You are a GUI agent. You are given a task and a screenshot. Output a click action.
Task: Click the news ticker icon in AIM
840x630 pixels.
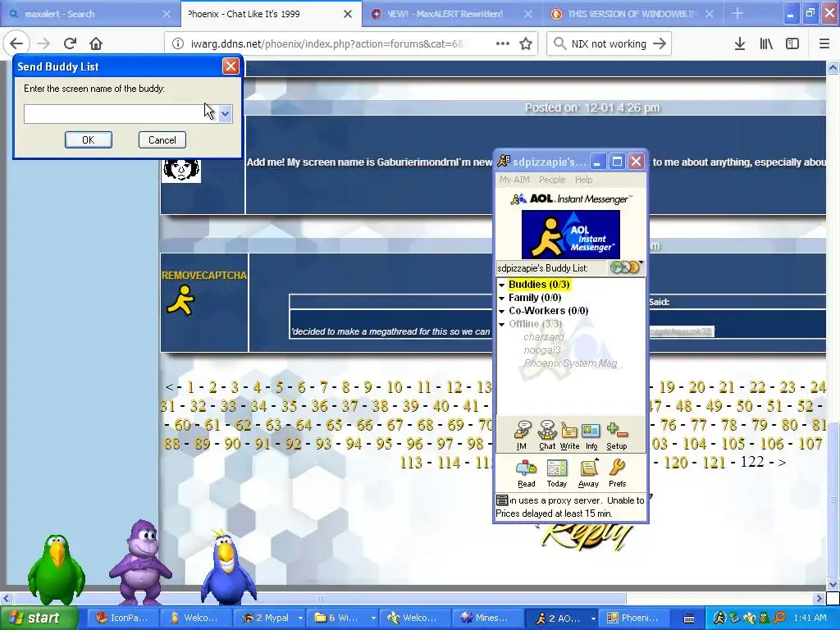[502, 500]
